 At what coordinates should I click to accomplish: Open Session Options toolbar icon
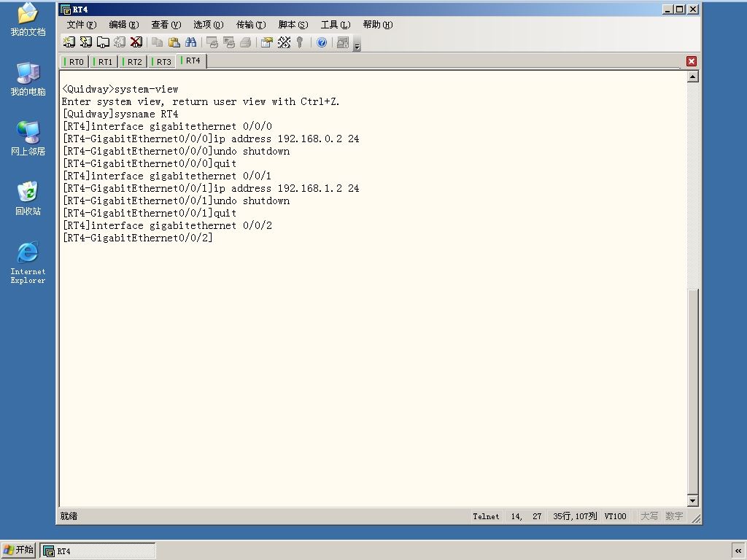point(267,42)
